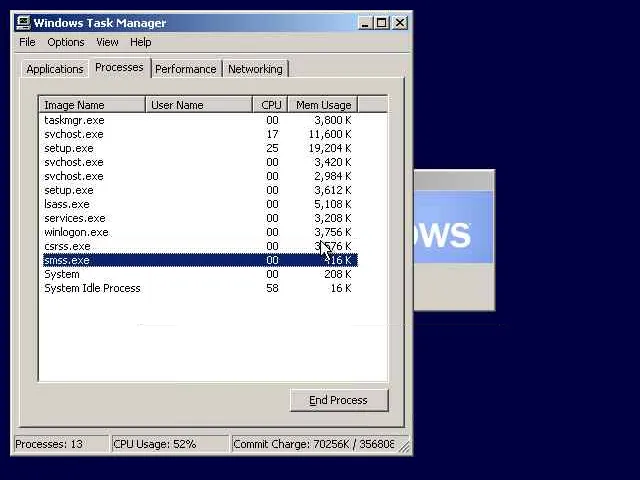Click the 5,108 K memory value

pos(332,204)
